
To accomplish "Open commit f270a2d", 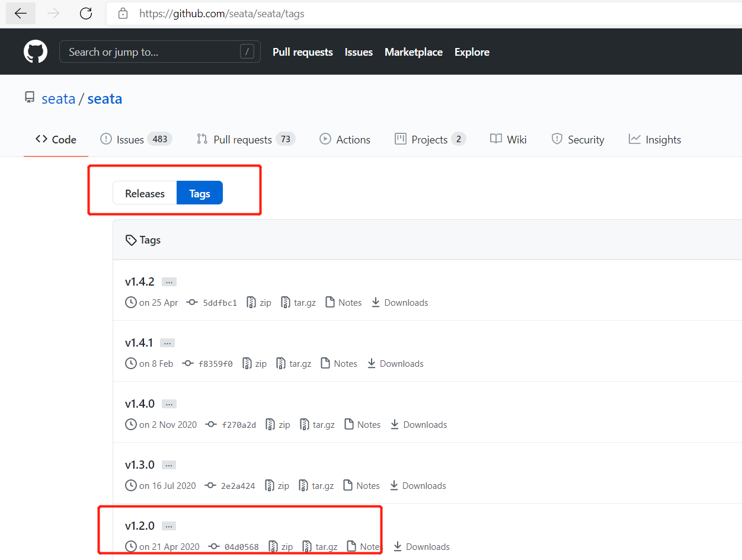I will pyautogui.click(x=239, y=425).
